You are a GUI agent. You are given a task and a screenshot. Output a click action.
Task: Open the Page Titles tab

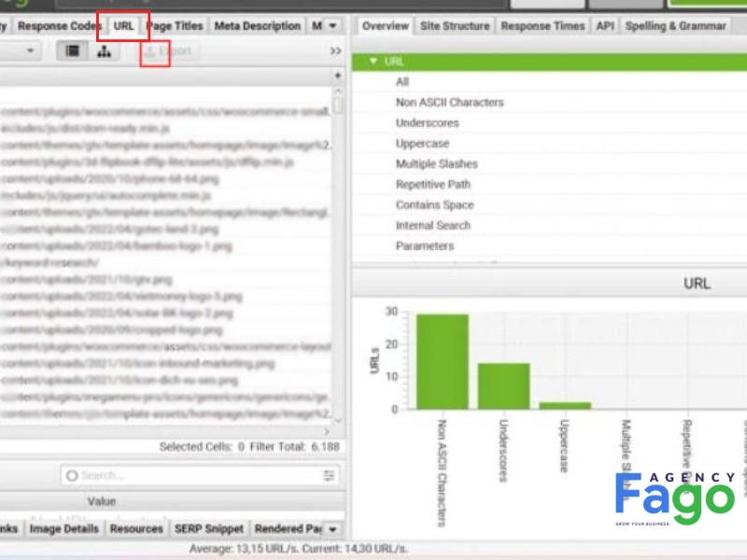[x=175, y=26]
